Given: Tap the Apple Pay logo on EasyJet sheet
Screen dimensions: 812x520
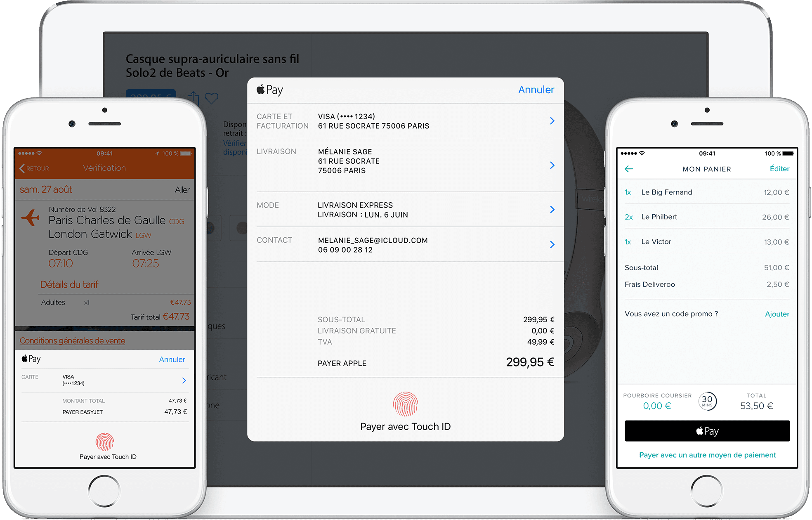Looking at the screenshot, I should (x=31, y=359).
